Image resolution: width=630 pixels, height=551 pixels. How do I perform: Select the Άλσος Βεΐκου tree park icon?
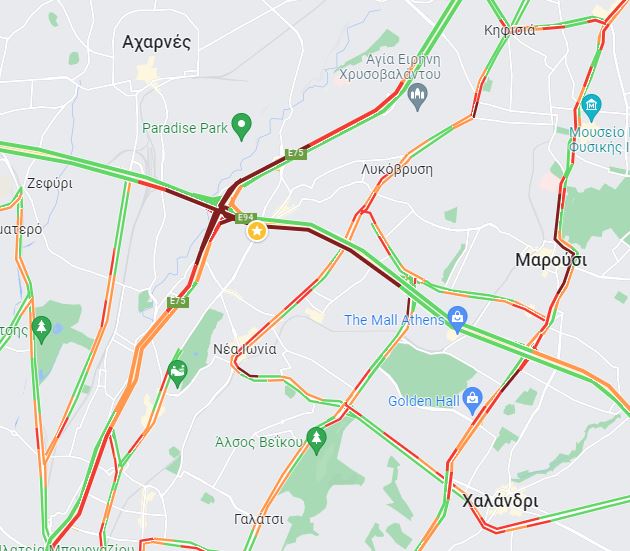316,440
